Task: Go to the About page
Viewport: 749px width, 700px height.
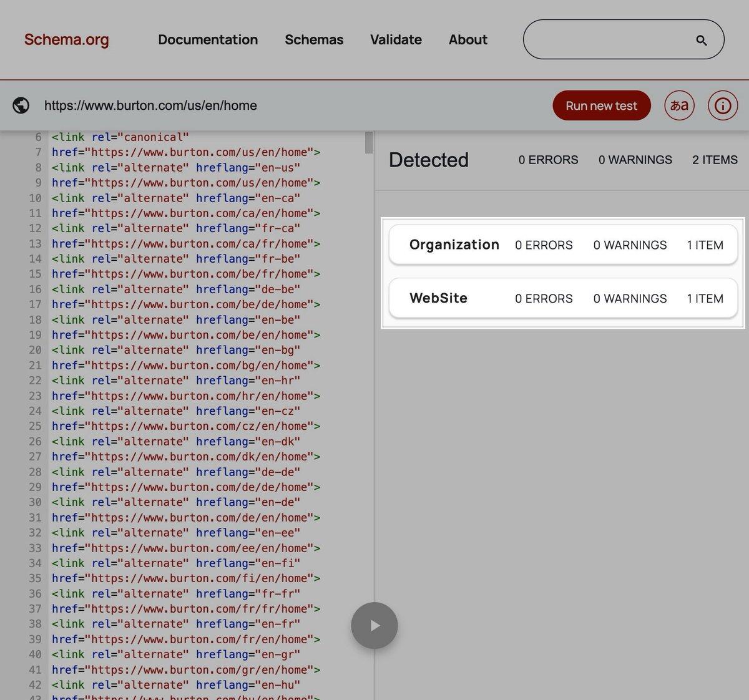Action: tap(468, 39)
